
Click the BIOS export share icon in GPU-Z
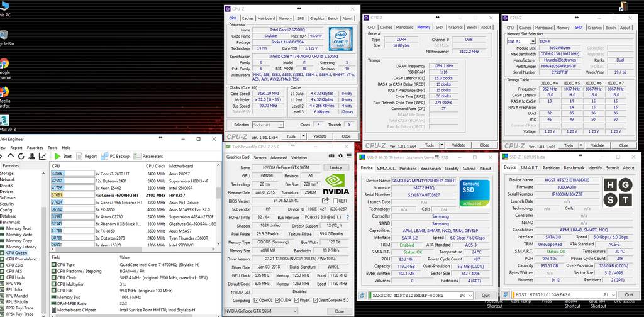(x=326, y=201)
